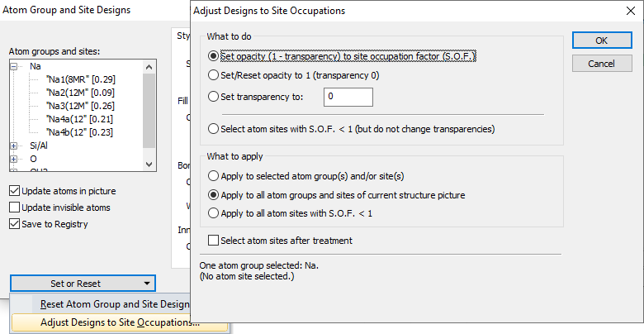This screenshot has height=334, width=644.
Task: Click the OK button
Action: pos(601,41)
